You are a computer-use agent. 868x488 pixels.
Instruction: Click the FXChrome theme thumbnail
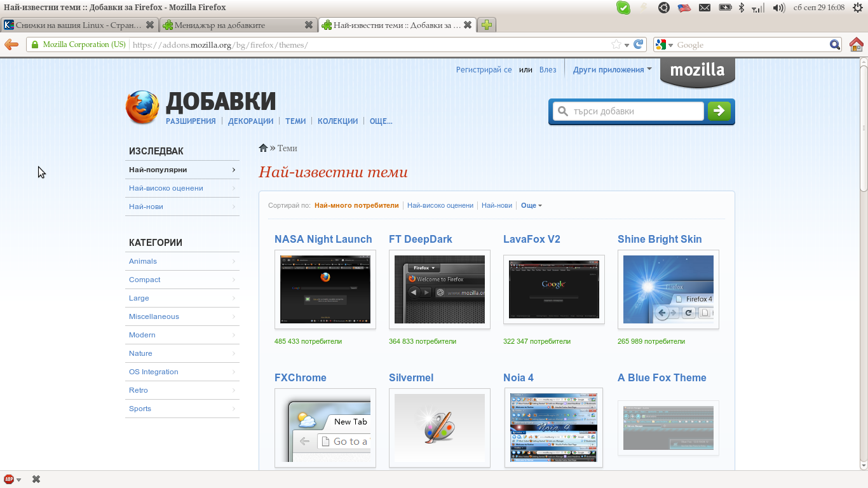tap(325, 428)
